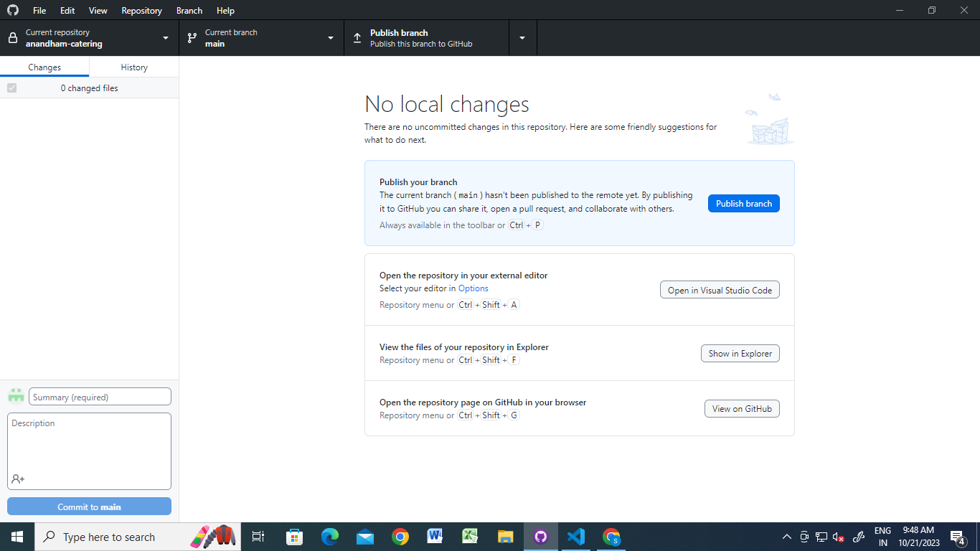980x551 pixels.
Task: Open the Help menu
Action: [225, 11]
